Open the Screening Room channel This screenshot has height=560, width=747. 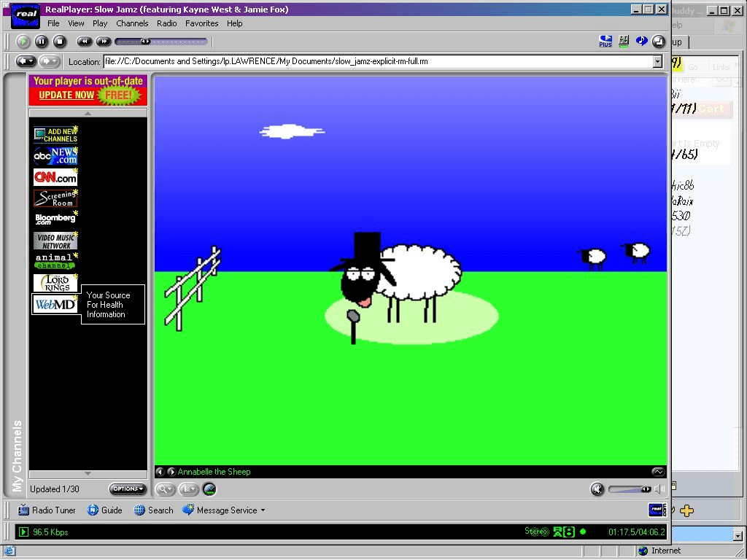point(55,198)
